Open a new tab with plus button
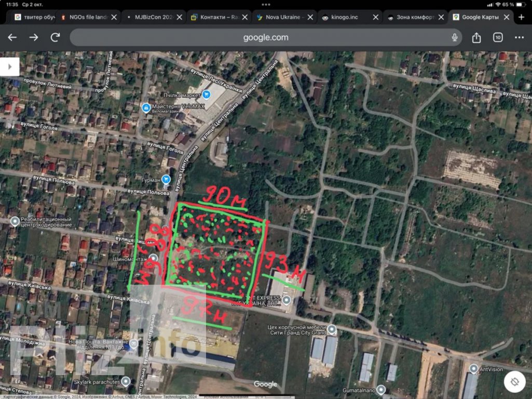 [522, 17]
